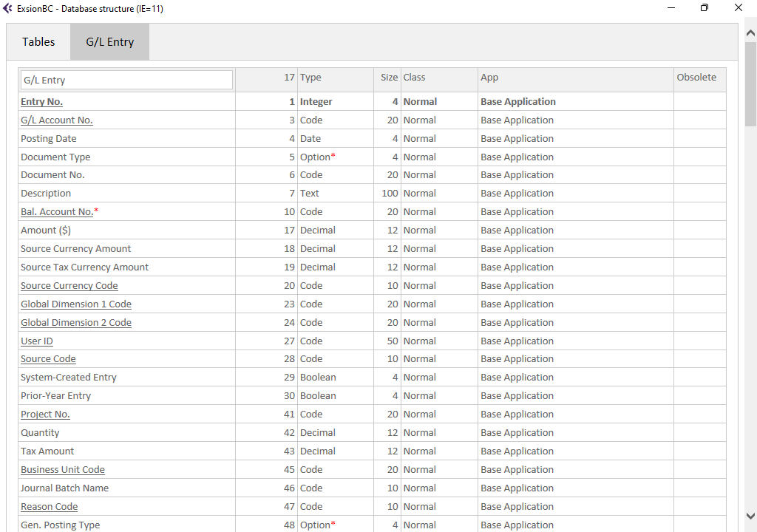Select the Journal Batch Name field
This screenshot has height=532, width=757.
click(x=65, y=488)
